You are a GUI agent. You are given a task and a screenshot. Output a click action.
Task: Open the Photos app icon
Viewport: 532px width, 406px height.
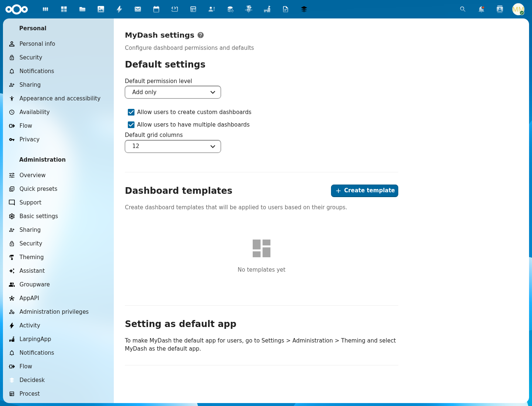pos(101,9)
